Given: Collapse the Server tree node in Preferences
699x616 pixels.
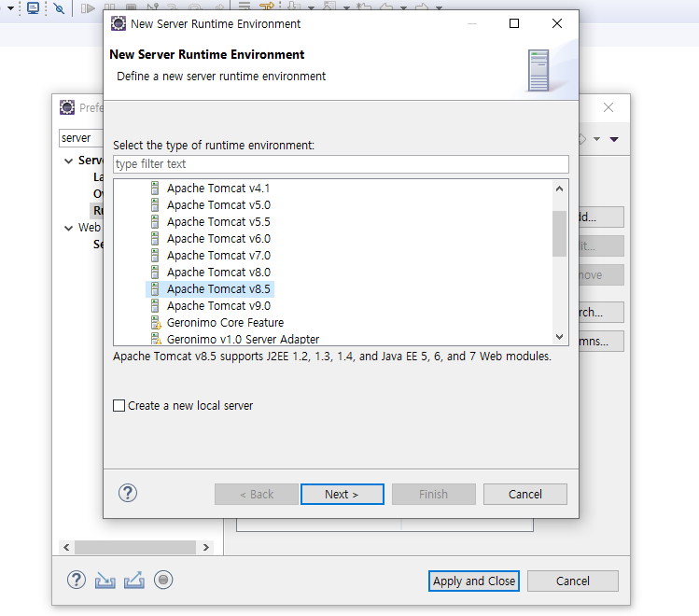Looking at the screenshot, I should tap(69, 161).
